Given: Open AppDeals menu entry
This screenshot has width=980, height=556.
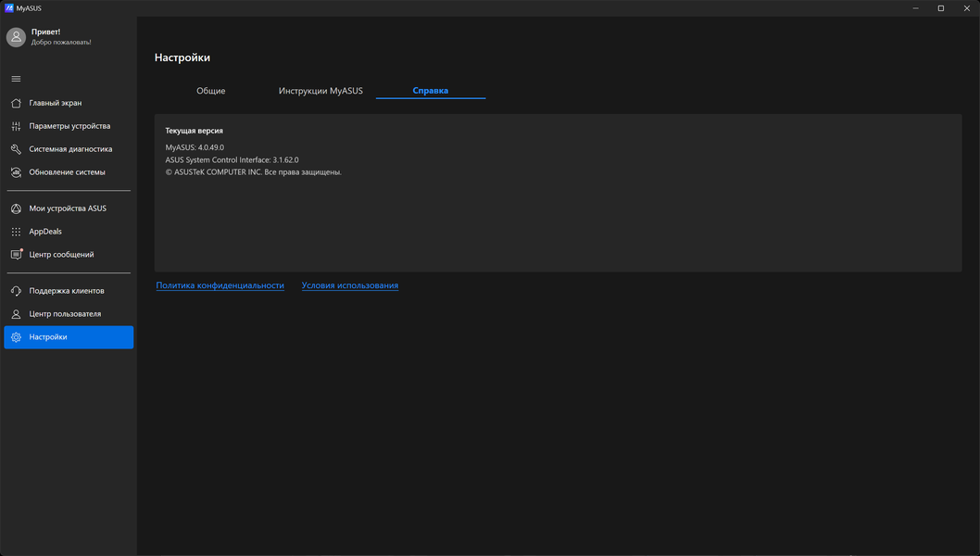Looking at the screenshot, I should coord(45,232).
